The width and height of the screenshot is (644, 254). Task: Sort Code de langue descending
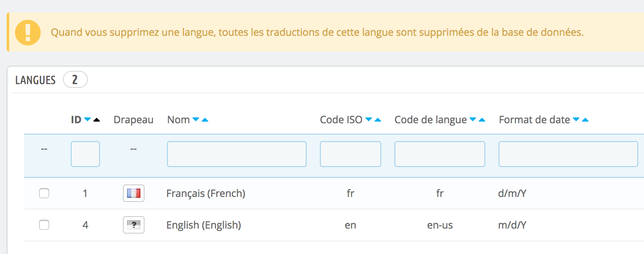(x=473, y=120)
